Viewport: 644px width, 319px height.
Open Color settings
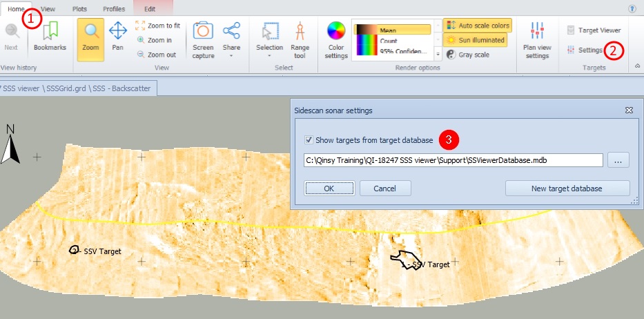(x=336, y=39)
